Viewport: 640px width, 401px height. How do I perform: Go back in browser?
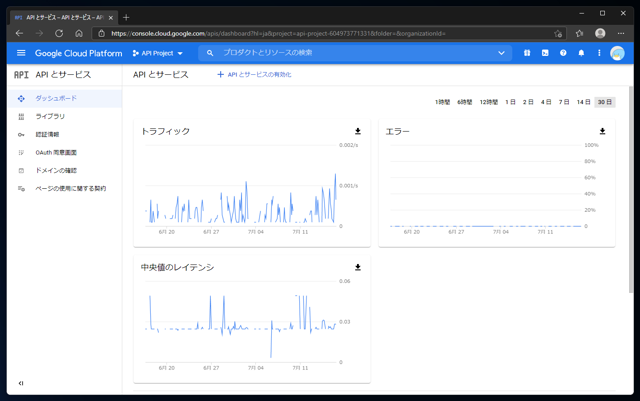click(19, 33)
